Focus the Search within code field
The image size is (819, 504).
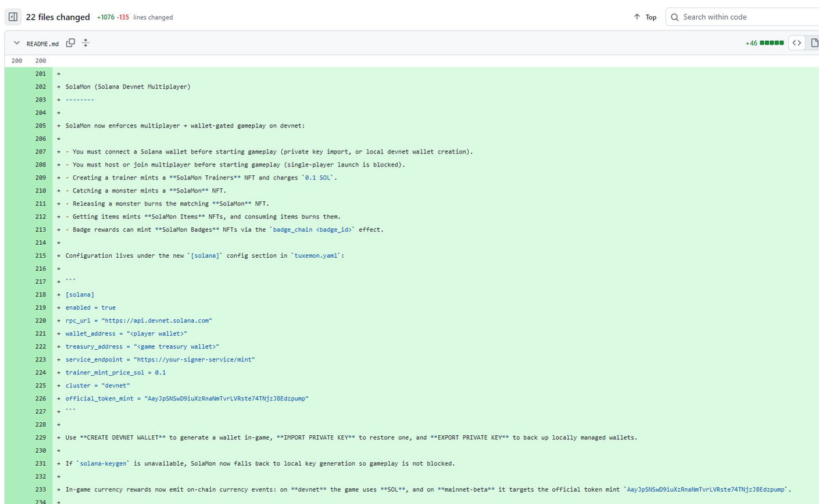[x=744, y=17]
